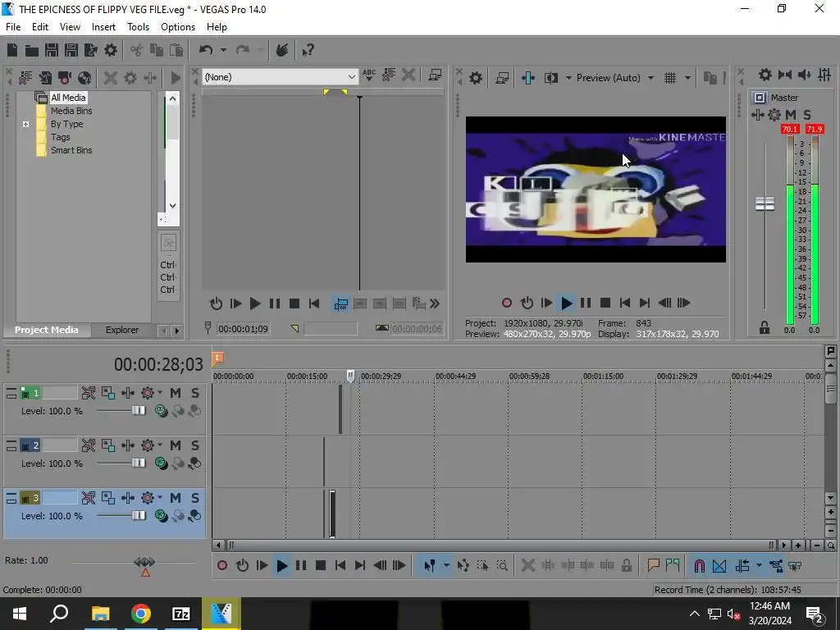Open split screen view dropdown arrow
840x630 pixels.
click(x=568, y=78)
